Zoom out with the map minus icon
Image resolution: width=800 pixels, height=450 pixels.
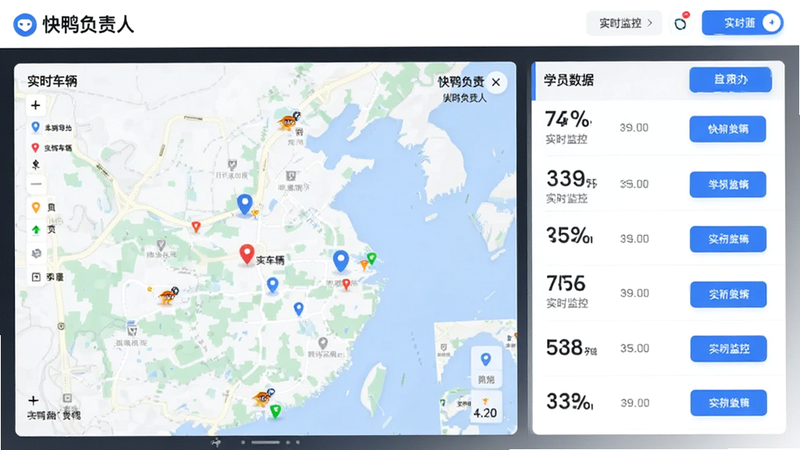click(36, 184)
